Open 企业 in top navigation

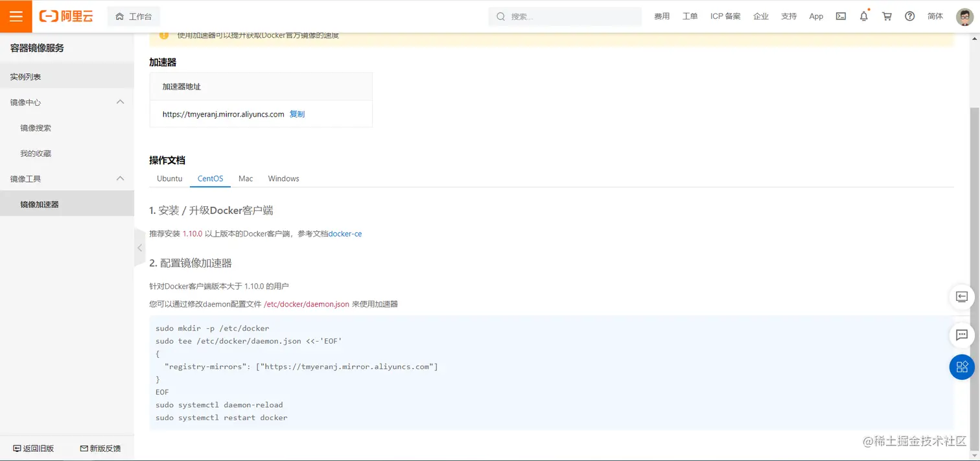pyautogui.click(x=761, y=16)
